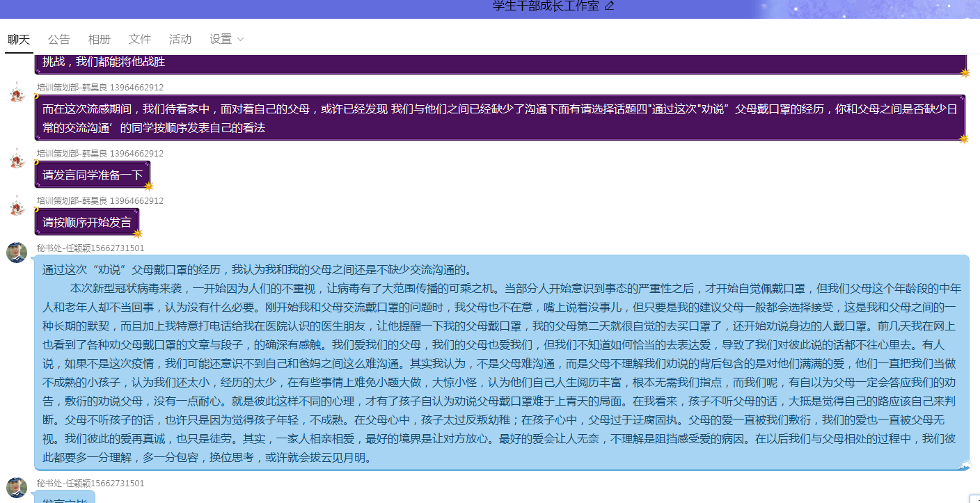Expand the chevron next to 设置
The image size is (980, 503).
(240, 40)
